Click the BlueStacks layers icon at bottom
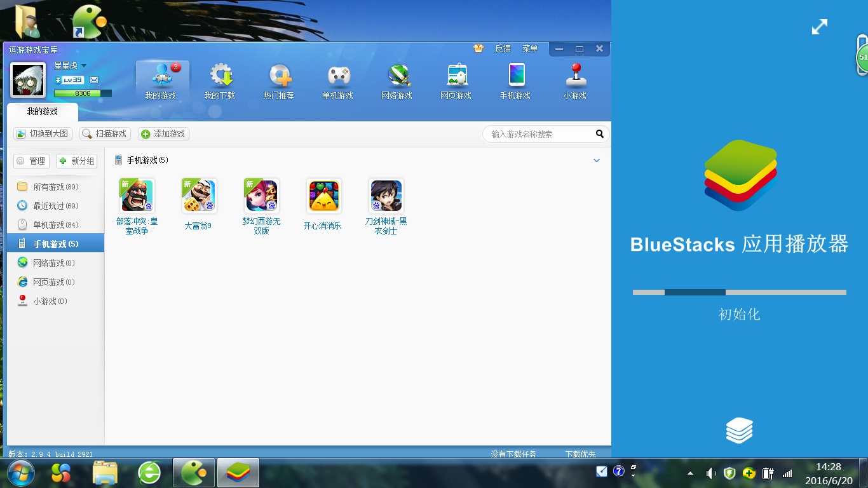 tap(739, 430)
